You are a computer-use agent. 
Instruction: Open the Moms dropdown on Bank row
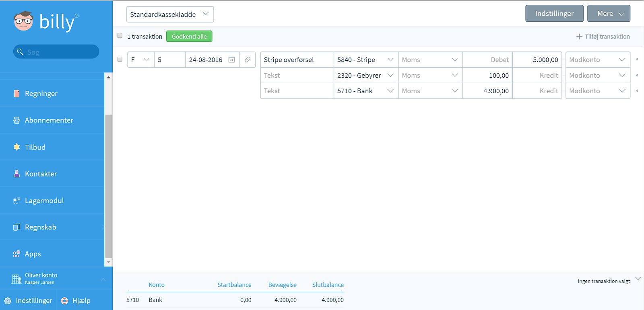click(x=430, y=91)
